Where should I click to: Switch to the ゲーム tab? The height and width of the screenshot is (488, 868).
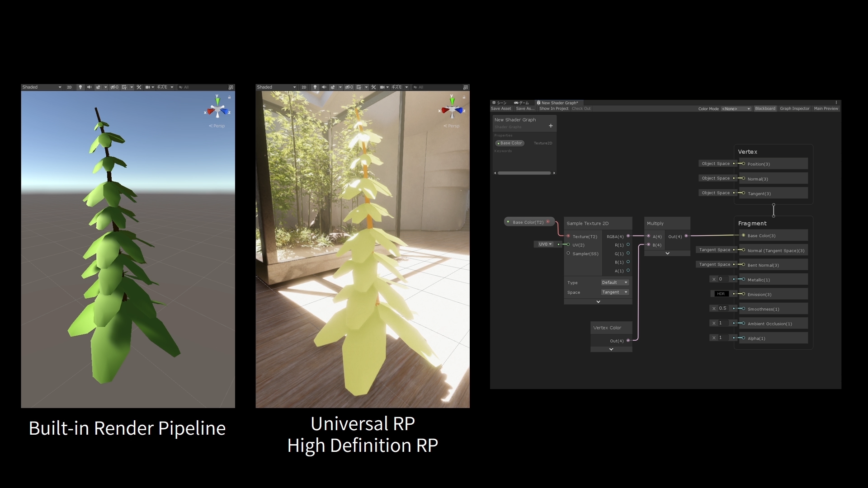pyautogui.click(x=521, y=103)
